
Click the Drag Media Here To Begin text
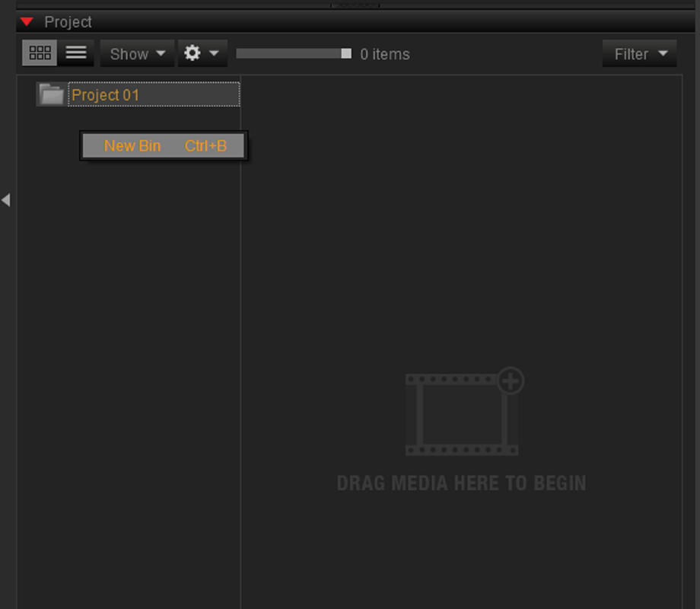(x=461, y=483)
